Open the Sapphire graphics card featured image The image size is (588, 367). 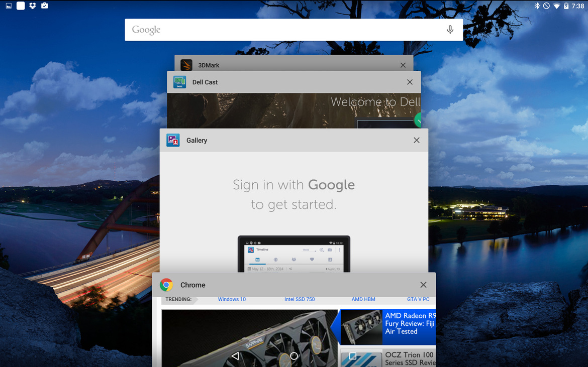point(250,338)
